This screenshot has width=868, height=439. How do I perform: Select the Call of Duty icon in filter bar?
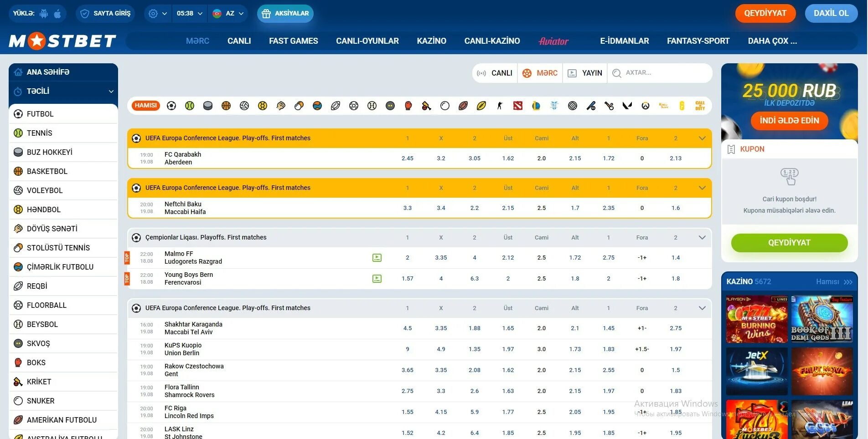tap(700, 106)
